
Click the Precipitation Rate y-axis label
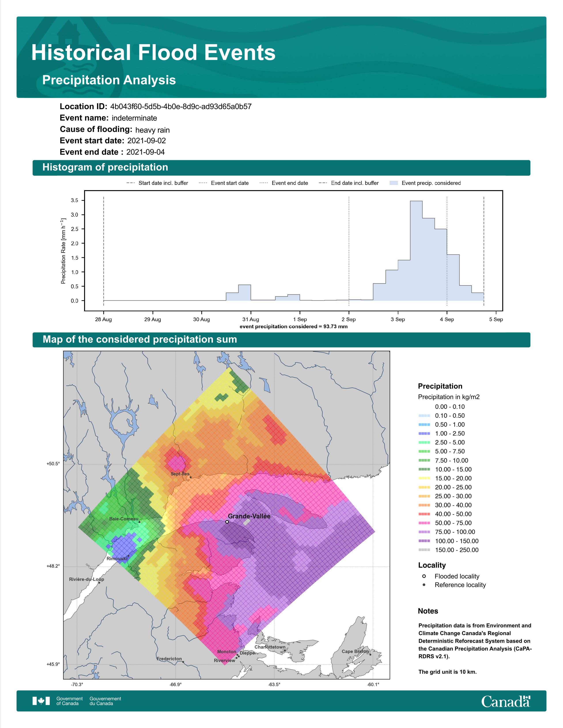[63, 251]
